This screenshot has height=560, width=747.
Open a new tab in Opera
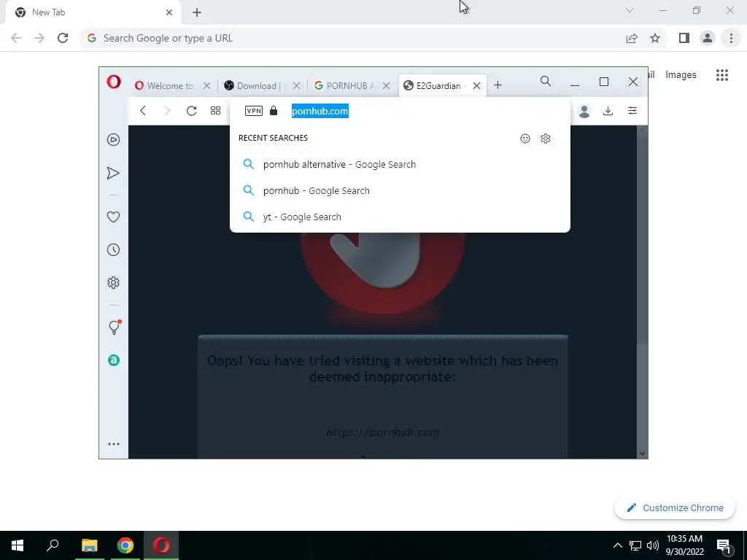[498, 85]
